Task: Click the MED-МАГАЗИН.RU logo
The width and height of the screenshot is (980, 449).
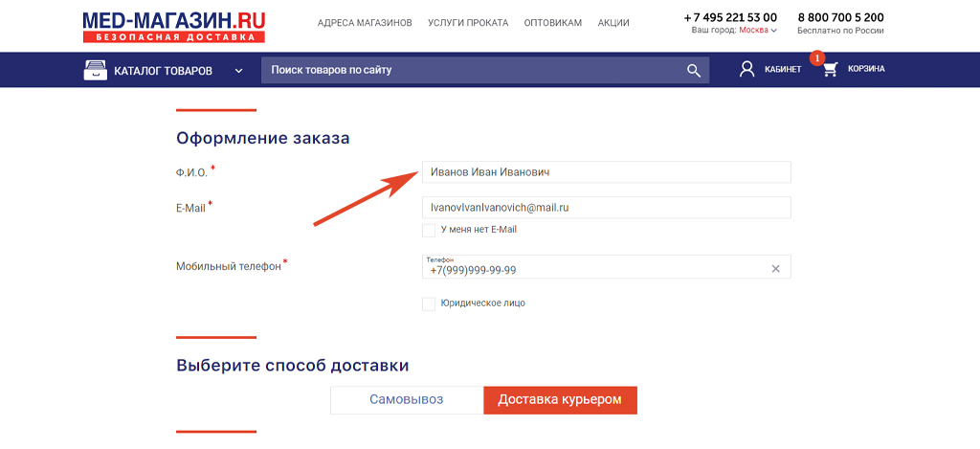Action: click(174, 26)
